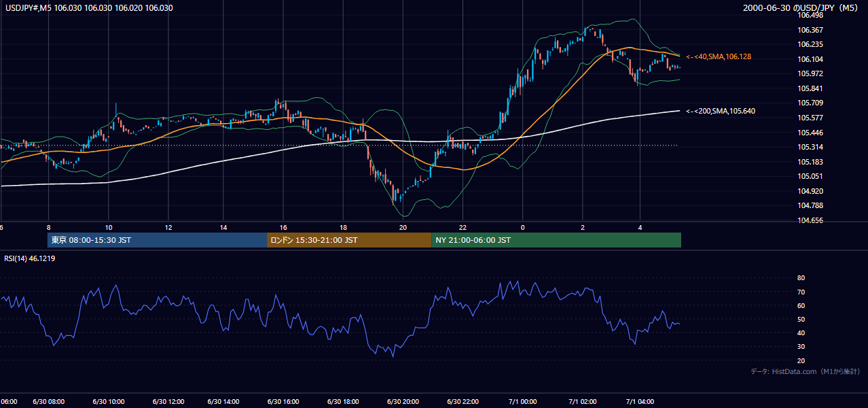Click the hour 22 tick under price chart
This screenshot has height=408, width=868.
463,227
